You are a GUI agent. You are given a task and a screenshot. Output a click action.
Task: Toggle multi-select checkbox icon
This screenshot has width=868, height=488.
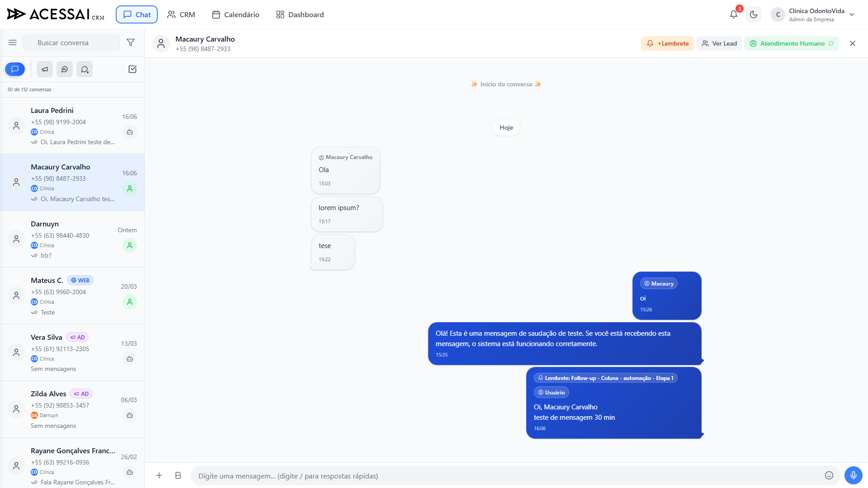coord(132,69)
